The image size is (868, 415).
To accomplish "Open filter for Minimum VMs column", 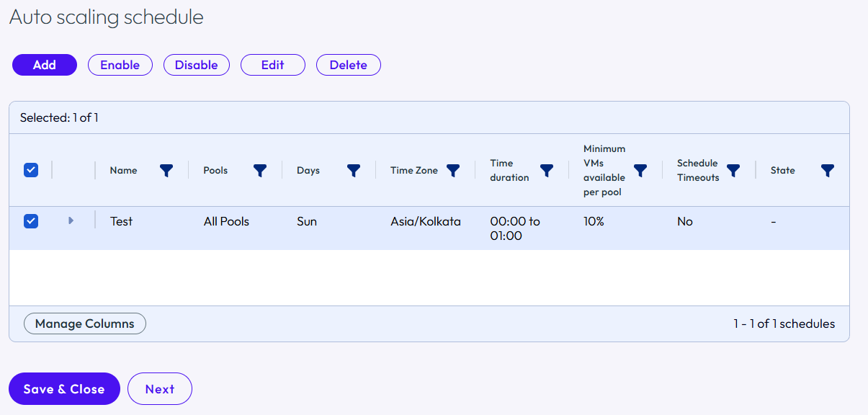I will 640,171.
